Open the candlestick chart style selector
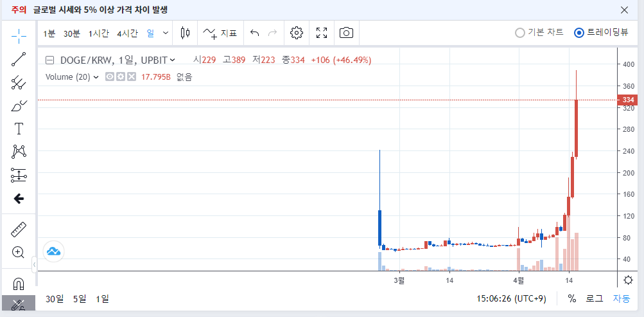 (x=186, y=33)
